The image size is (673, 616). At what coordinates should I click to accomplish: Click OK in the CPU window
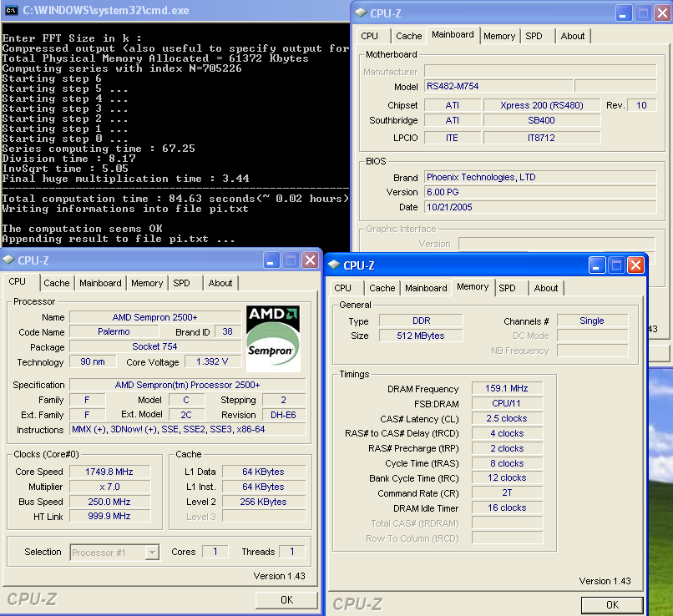pyautogui.click(x=286, y=599)
